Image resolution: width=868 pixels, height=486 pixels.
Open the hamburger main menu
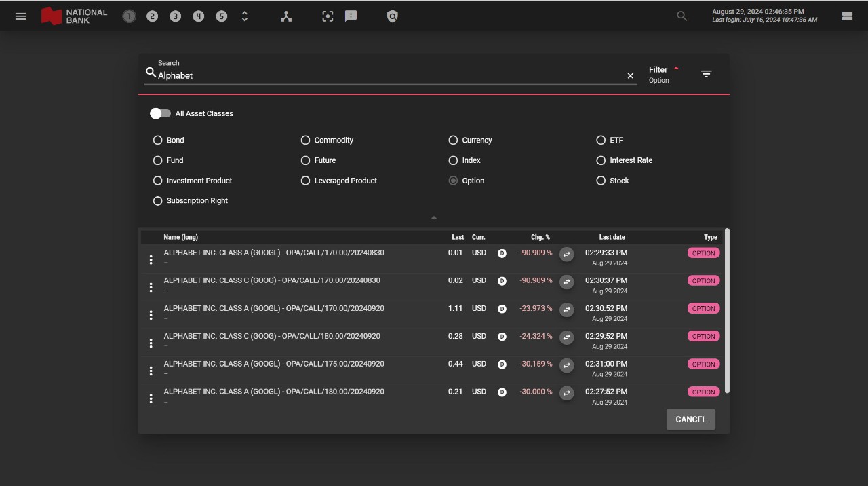pyautogui.click(x=20, y=16)
